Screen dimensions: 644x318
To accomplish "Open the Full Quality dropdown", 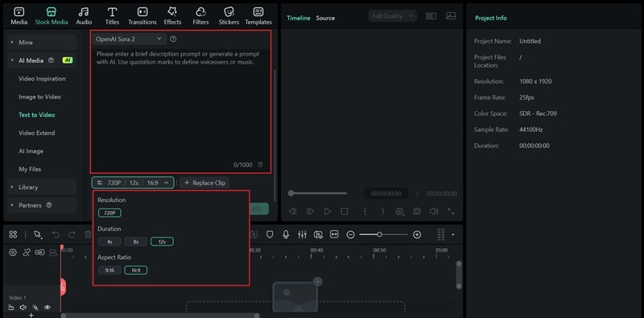I will [393, 16].
